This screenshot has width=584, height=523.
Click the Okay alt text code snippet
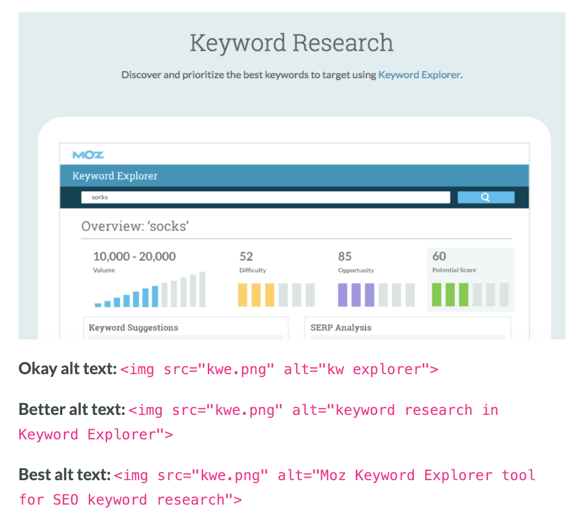point(279,369)
